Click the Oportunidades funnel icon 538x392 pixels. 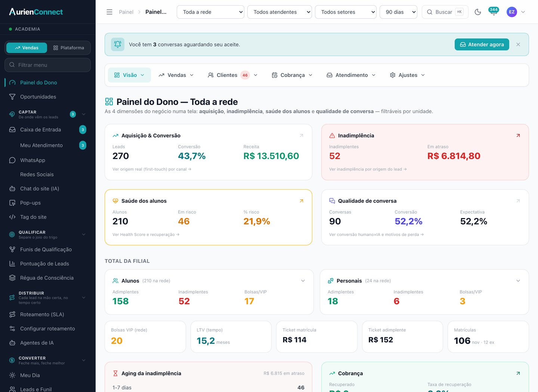coord(12,97)
